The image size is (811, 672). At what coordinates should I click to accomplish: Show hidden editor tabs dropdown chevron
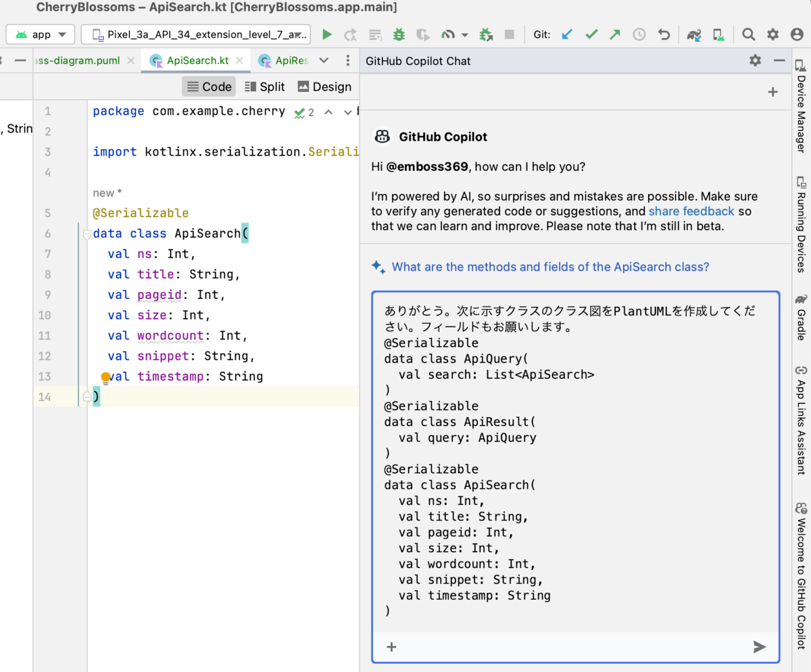click(324, 61)
